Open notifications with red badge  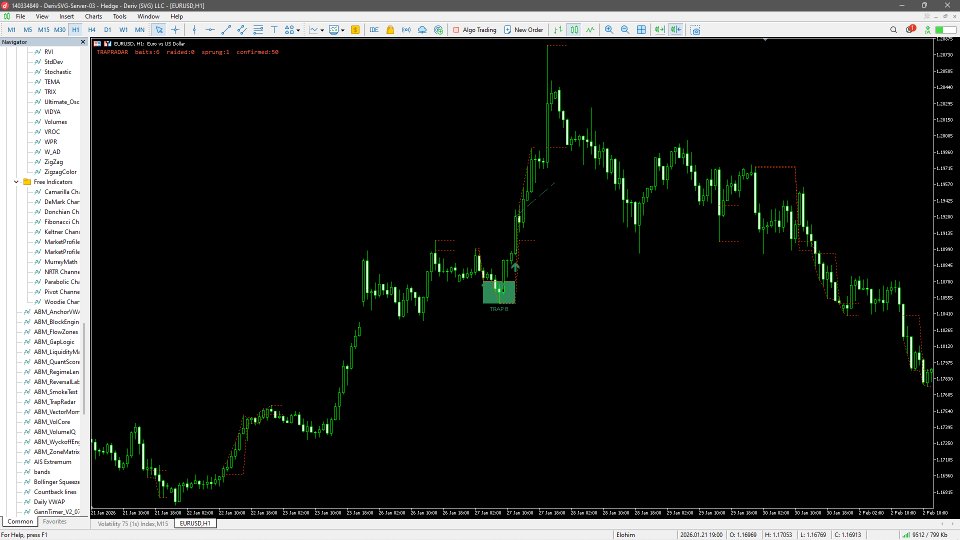tap(910, 29)
